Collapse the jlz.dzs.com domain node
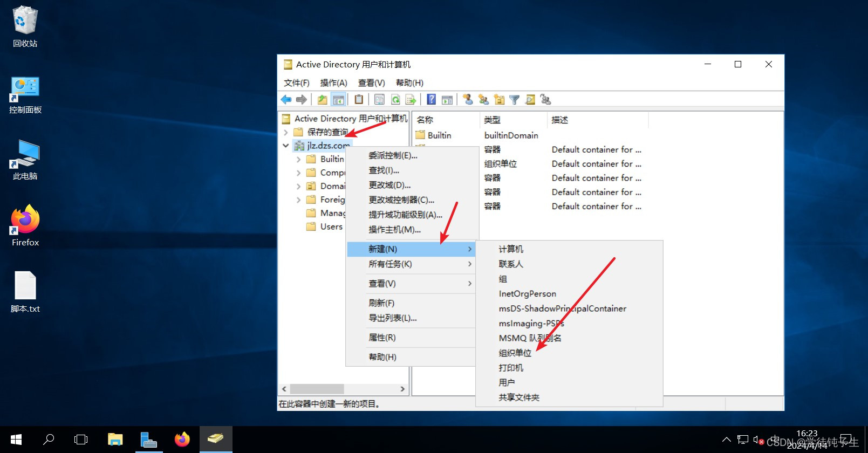Screen dimensions: 868x453 click(x=286, y=146)
